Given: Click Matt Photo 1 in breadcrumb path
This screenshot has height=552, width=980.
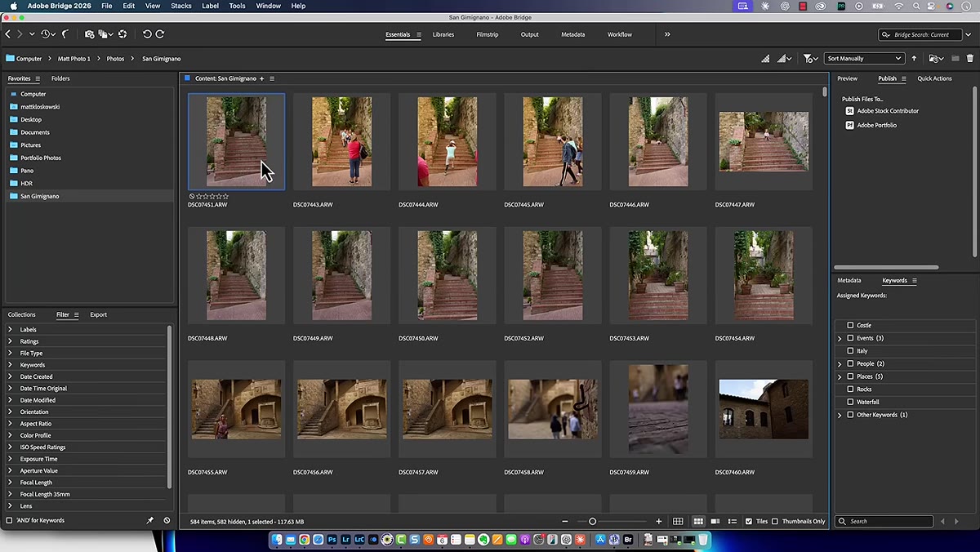Looking at the screenshot, I should coord(74,59).
